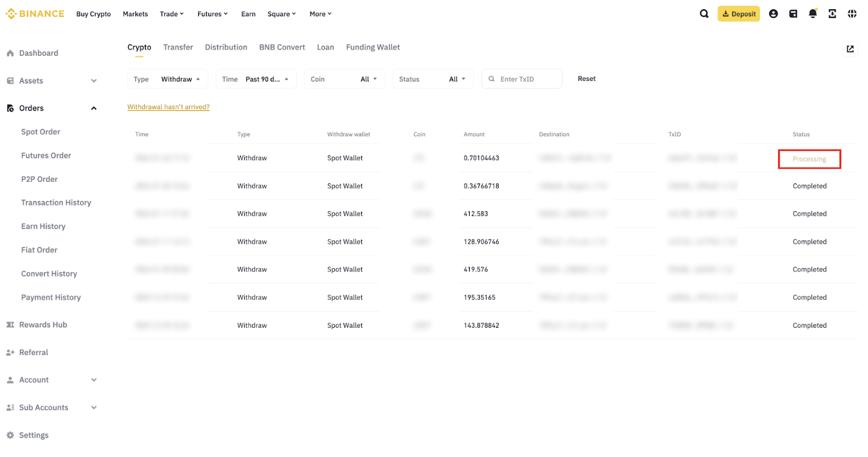Image resolution: width=868 pixels, height=457 pixels.
Task: Open Settings in the sidebar
Action: point(34,435)
